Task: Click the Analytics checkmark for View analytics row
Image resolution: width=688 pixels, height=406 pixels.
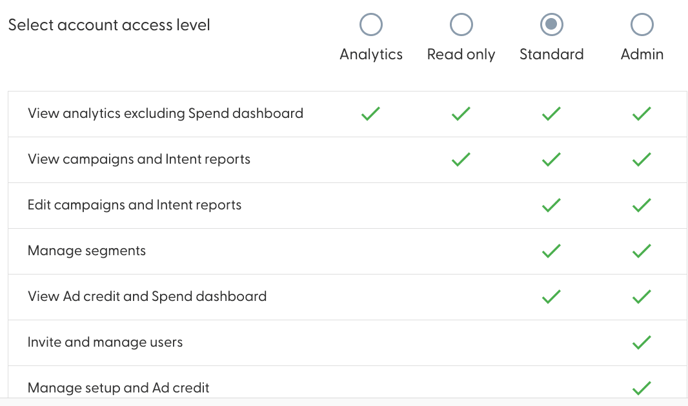Action: click(371, 114)
